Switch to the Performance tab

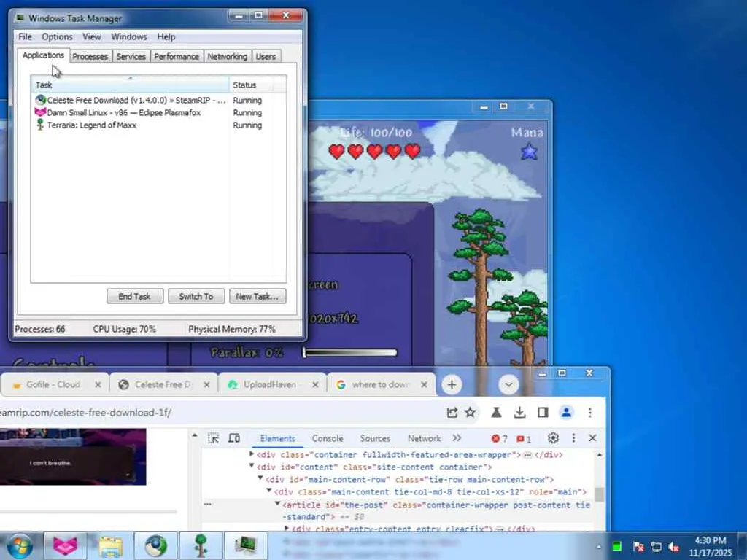click(x=177, y=56)
